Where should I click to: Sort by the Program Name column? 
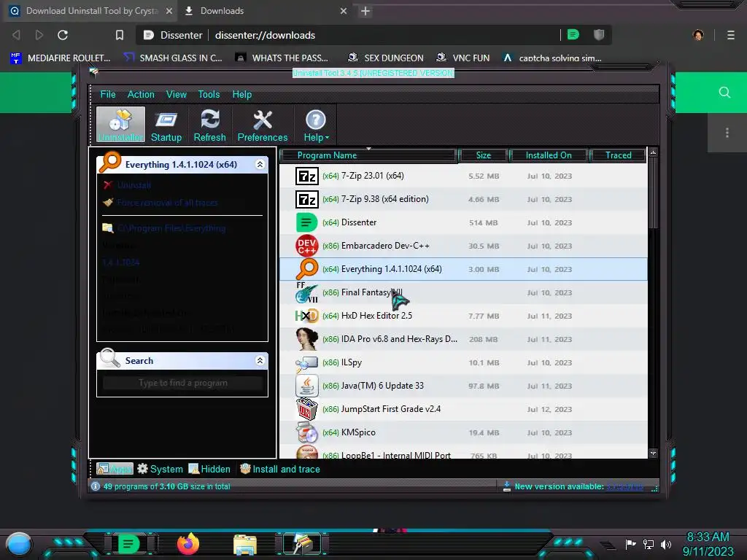tap(368, 155)
